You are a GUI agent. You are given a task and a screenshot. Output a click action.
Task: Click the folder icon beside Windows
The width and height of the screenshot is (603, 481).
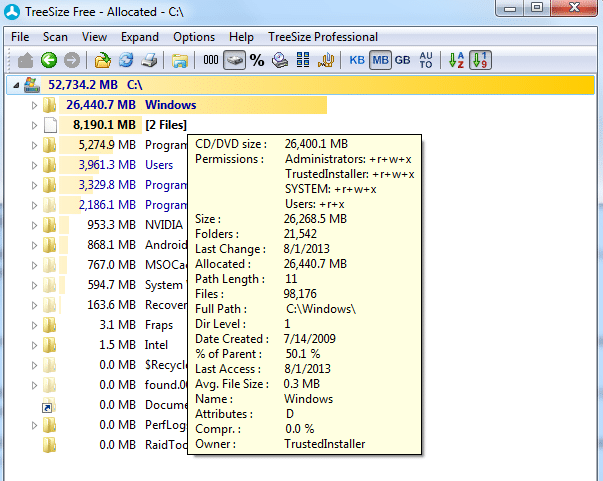pos(50,105)
